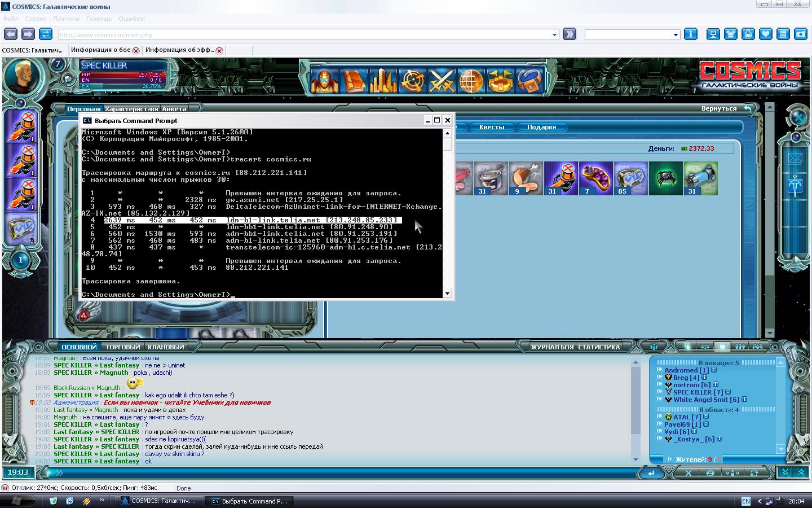Click the item with count 85 in inventory
812x508 pixels.
(631, 178)
